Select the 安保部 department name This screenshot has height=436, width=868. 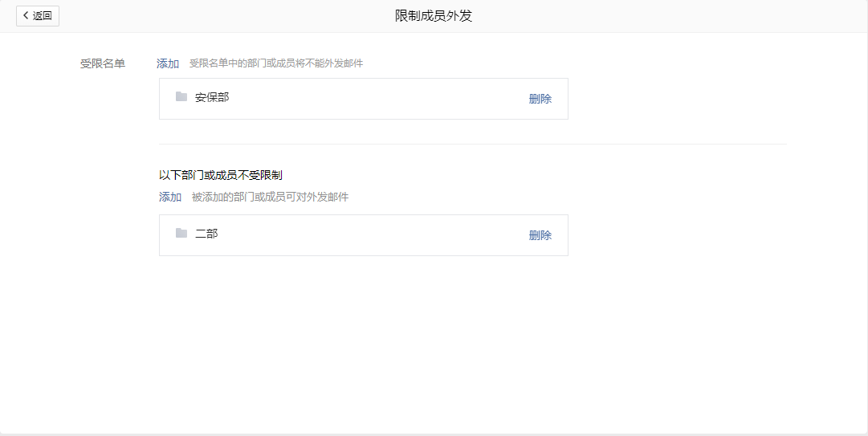212,97
